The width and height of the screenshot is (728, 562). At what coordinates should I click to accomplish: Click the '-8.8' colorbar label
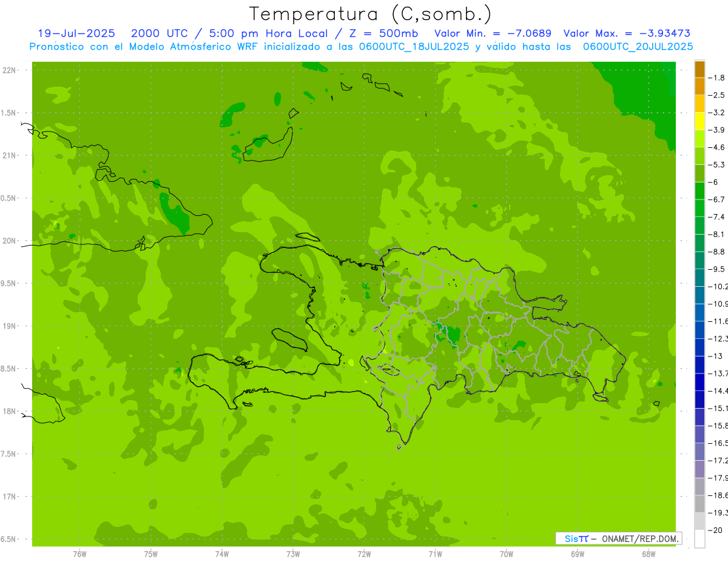coord(717,252)
